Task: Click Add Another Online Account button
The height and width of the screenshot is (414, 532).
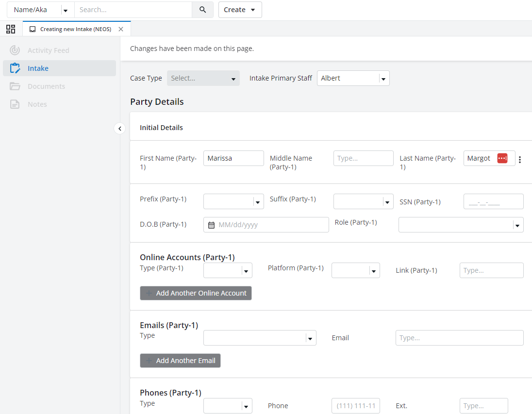Action: pos(196,293)
